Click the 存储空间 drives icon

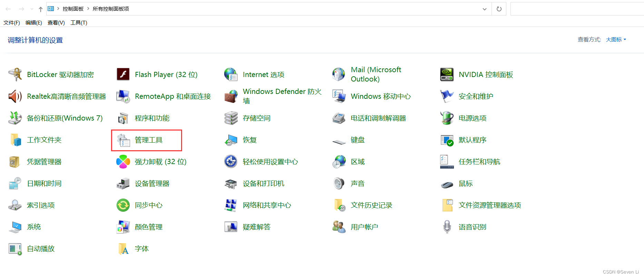[231, 118]
